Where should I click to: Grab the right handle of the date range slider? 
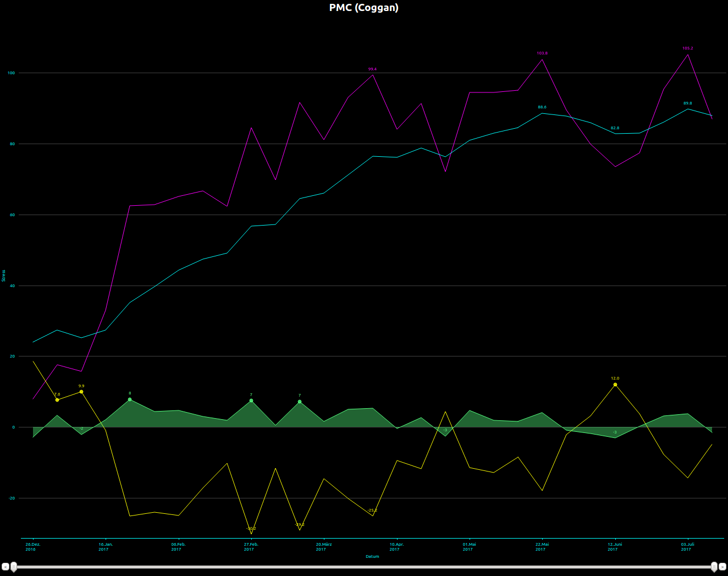[x=714, y=567]
